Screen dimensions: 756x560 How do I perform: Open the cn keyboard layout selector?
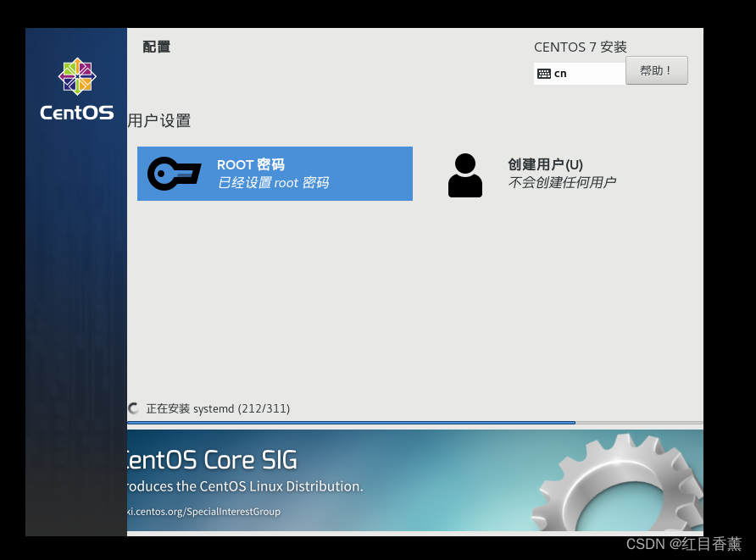(x=580, y=74)
